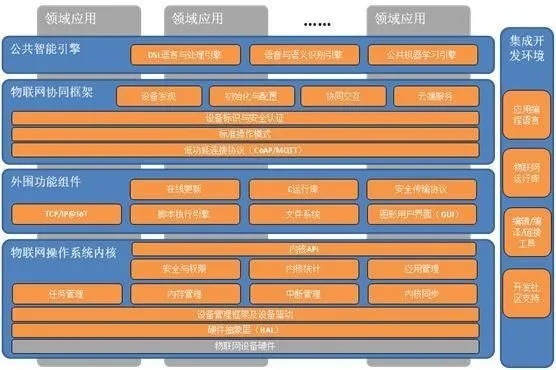The image size is (556, 370).
Task: Select the DSL语言与处理引擎 box
Action: coord(185,55)
